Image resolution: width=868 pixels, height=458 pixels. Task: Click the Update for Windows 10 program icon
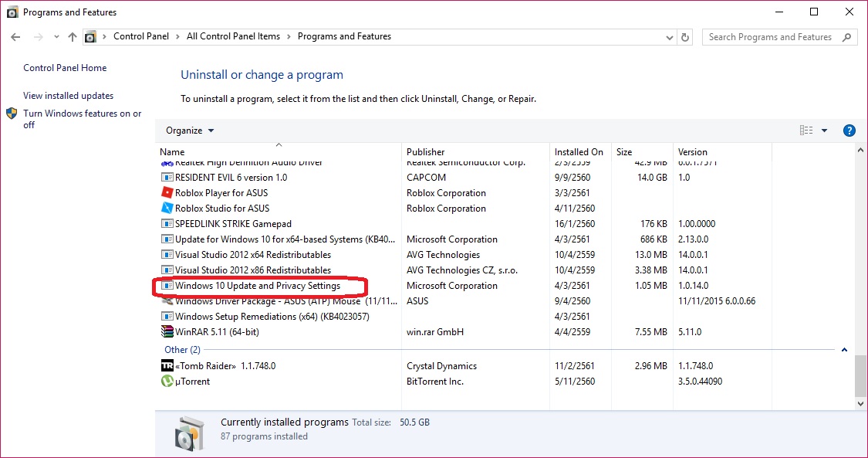(x=167, y=239)
